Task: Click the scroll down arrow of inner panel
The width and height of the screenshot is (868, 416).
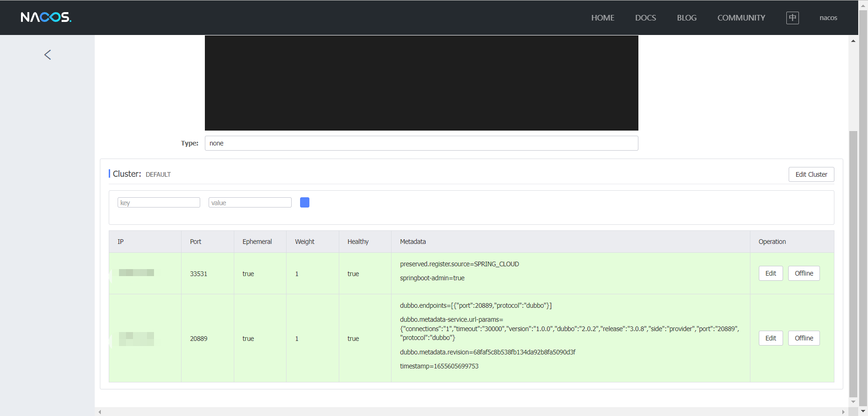Action: (x=853, y=402)
